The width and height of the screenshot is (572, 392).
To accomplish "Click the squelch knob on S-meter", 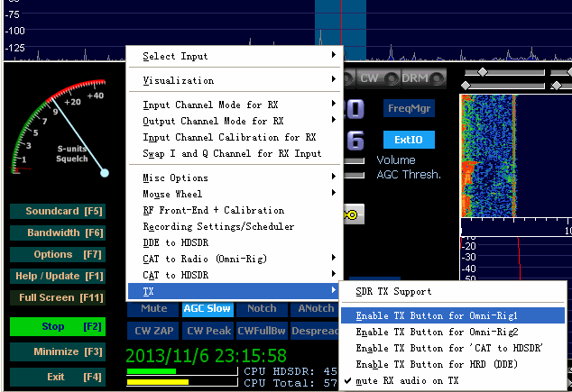I will (x=105, y=173).
